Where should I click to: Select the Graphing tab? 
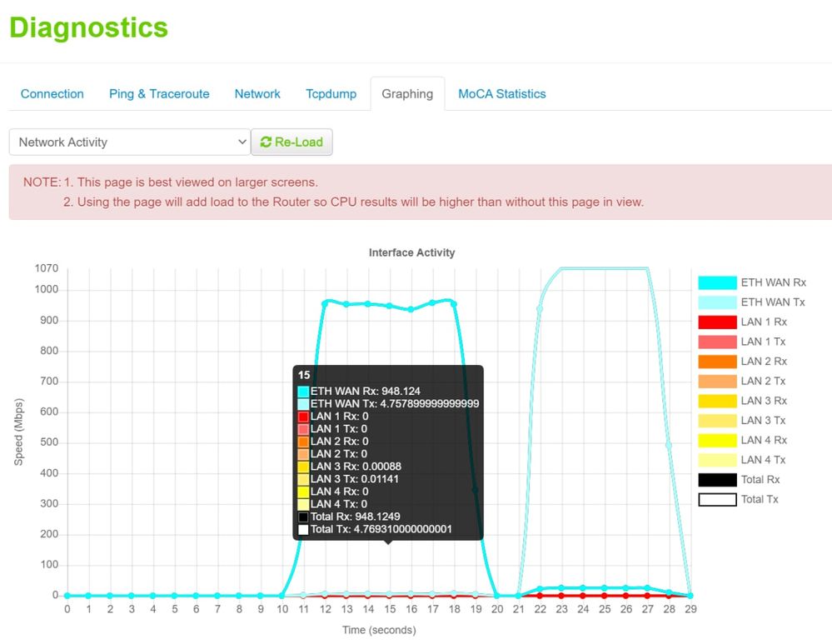407,94
